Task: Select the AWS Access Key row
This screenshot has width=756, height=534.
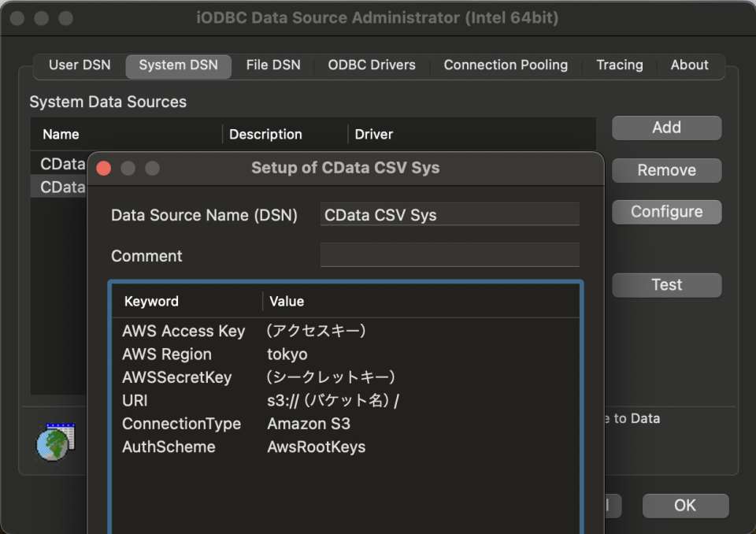Action: coord(345,331)
